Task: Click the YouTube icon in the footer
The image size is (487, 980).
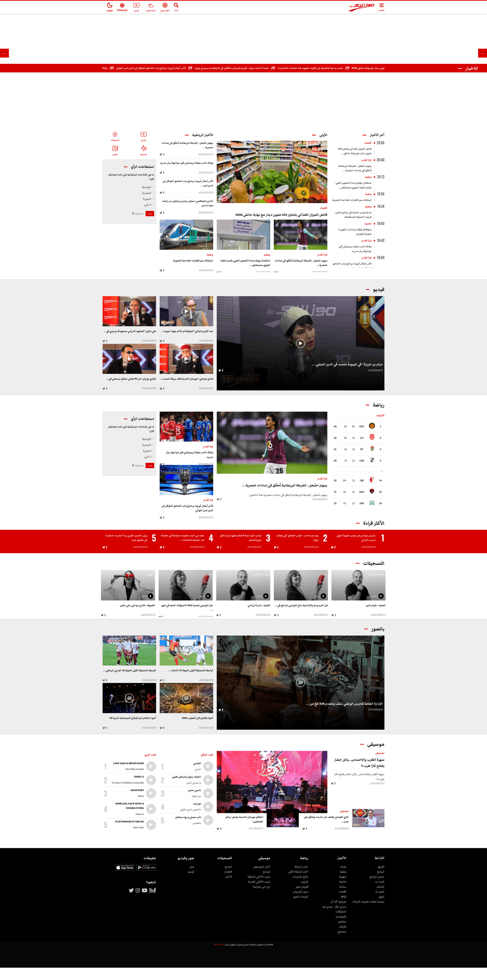Action: click(145, 890)
